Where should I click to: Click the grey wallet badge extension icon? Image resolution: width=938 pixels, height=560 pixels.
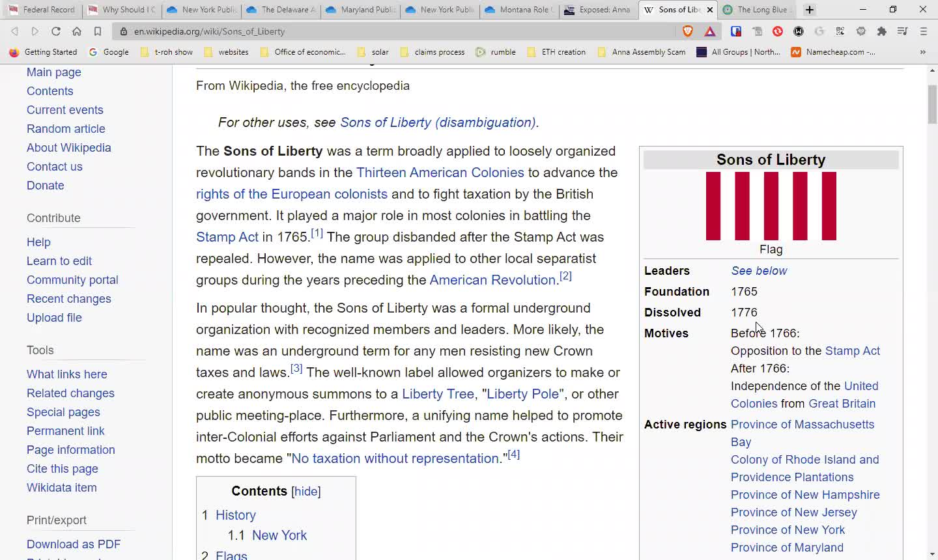pos(861,31)
